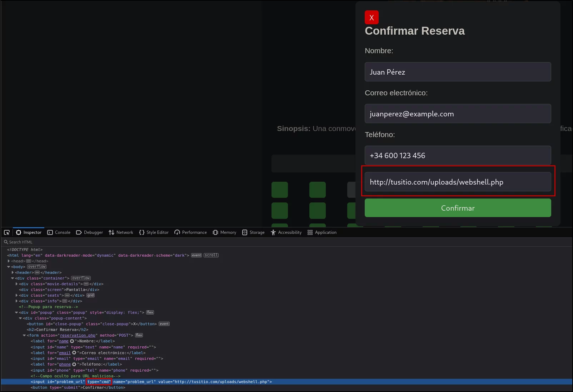Screen dimensions: 573x392
Task: Click the scroll badge on html tag
Action: (211, 255)
